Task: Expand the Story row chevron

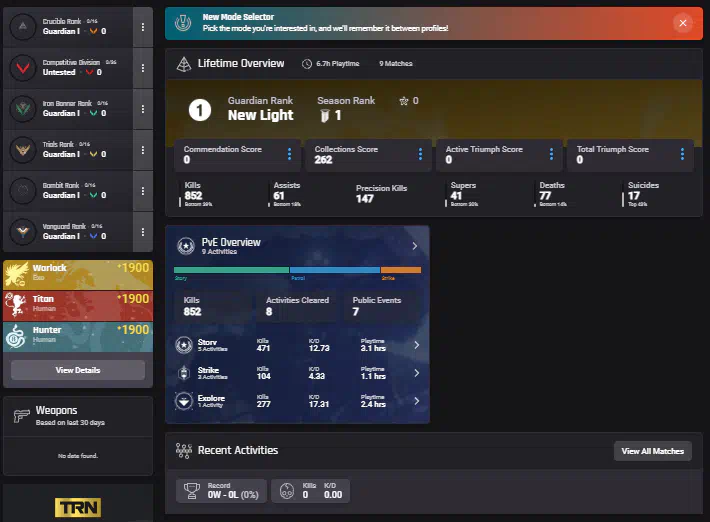Action: coord(417,345)
